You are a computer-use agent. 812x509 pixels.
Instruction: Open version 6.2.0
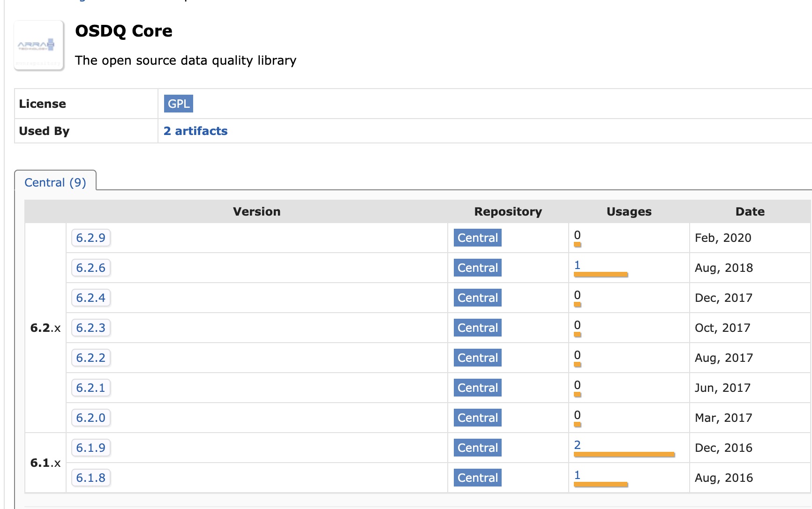pyautogui.click(x=91, y=418)
